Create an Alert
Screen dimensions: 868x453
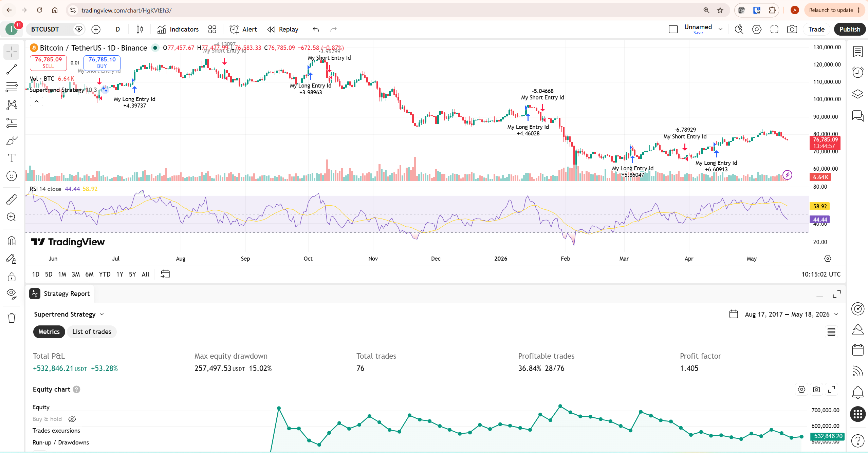click(243, 30)
